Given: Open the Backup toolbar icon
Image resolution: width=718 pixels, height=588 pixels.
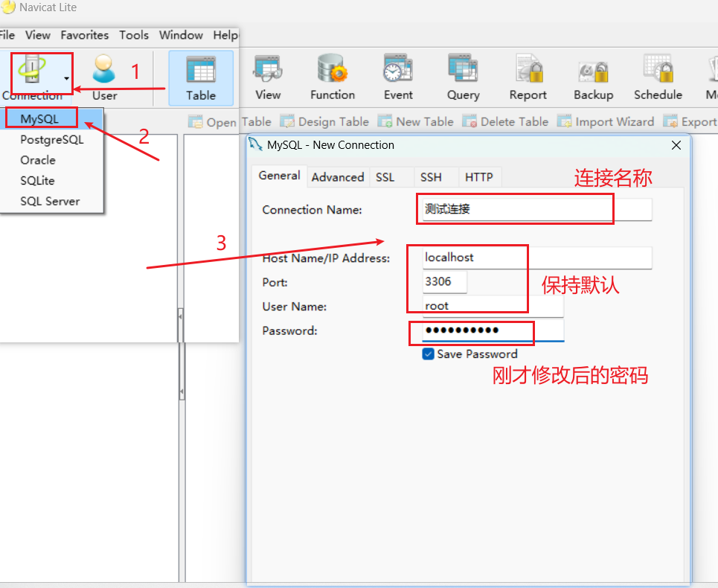Looking at the screenshot, I should [594, 77].
